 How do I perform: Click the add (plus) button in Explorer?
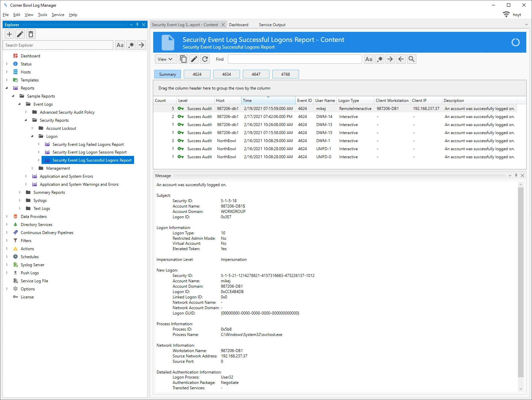(9, 34)
